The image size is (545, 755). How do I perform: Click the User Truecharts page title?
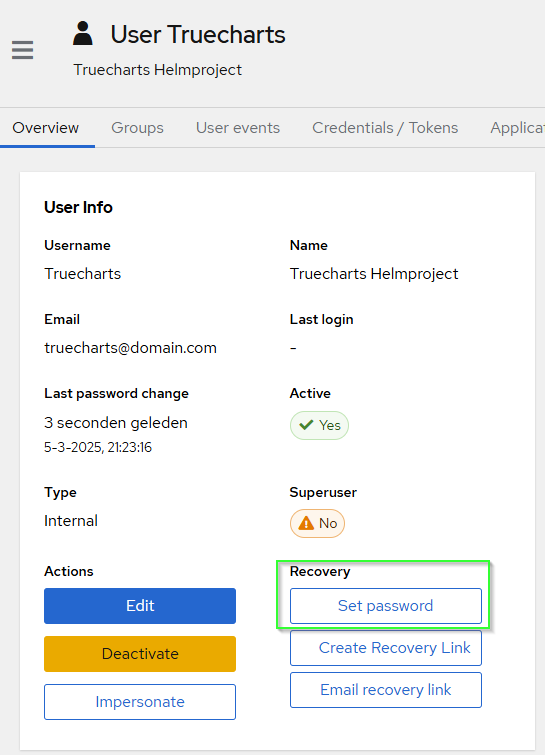tap(198, 35)
